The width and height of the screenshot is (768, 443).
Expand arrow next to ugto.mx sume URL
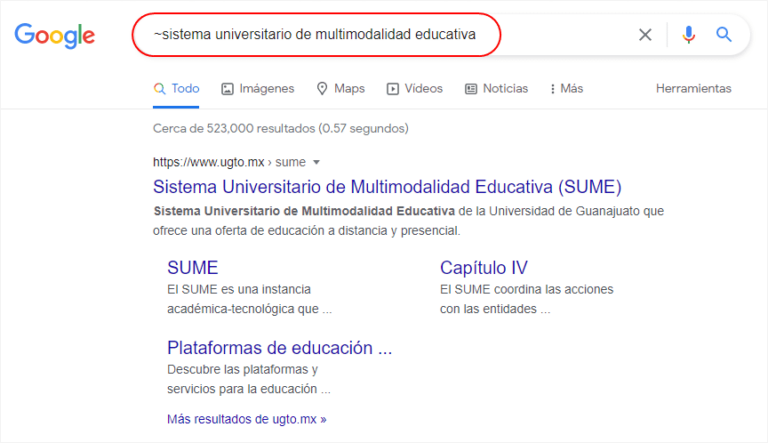[316, 162]
